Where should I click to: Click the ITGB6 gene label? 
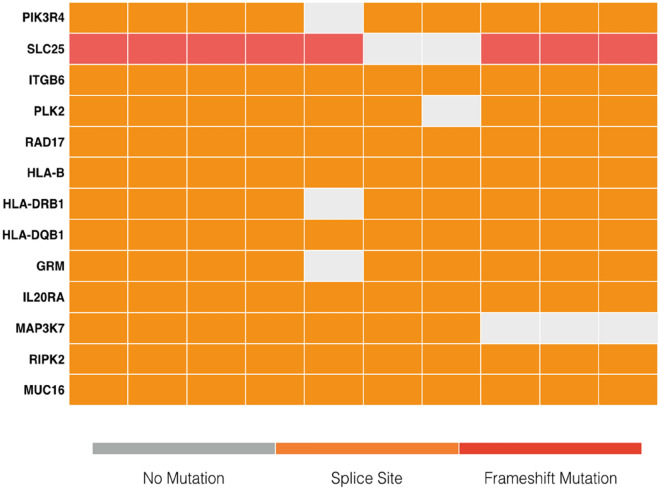pyautogui.click(x=40, y=79)
